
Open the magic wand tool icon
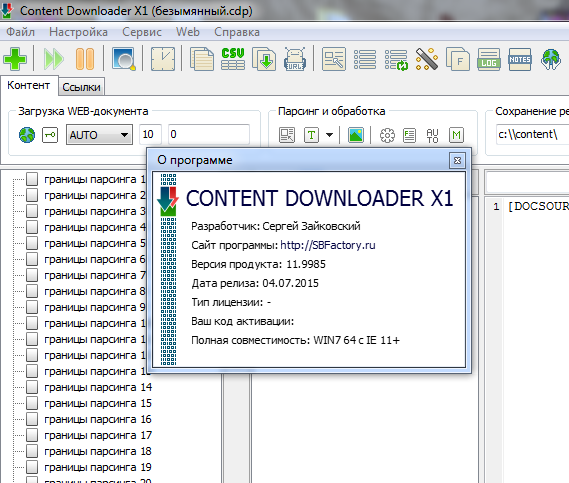pyautogui.click(x=427, y=59)
